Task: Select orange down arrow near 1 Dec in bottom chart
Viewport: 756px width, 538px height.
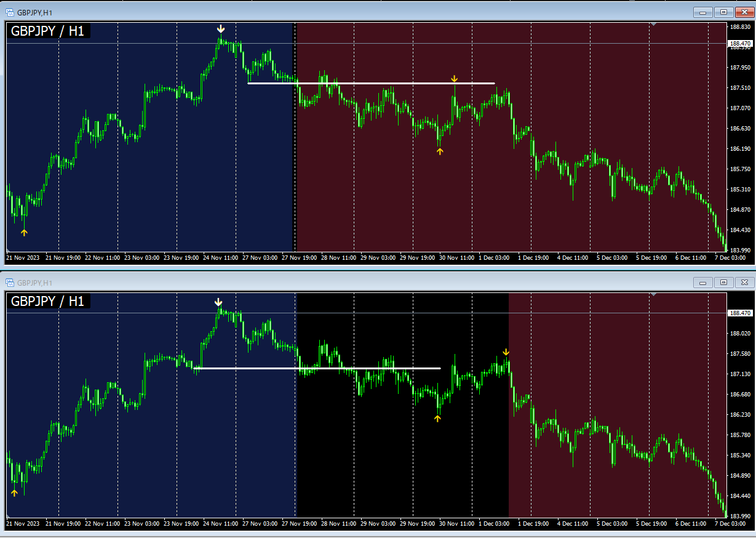Action: tap(506, 351)
